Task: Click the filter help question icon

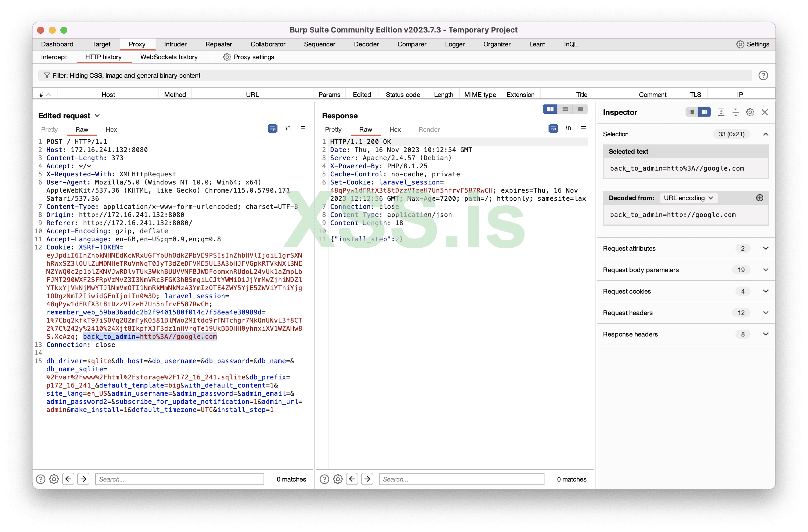Action: point(763,75)
